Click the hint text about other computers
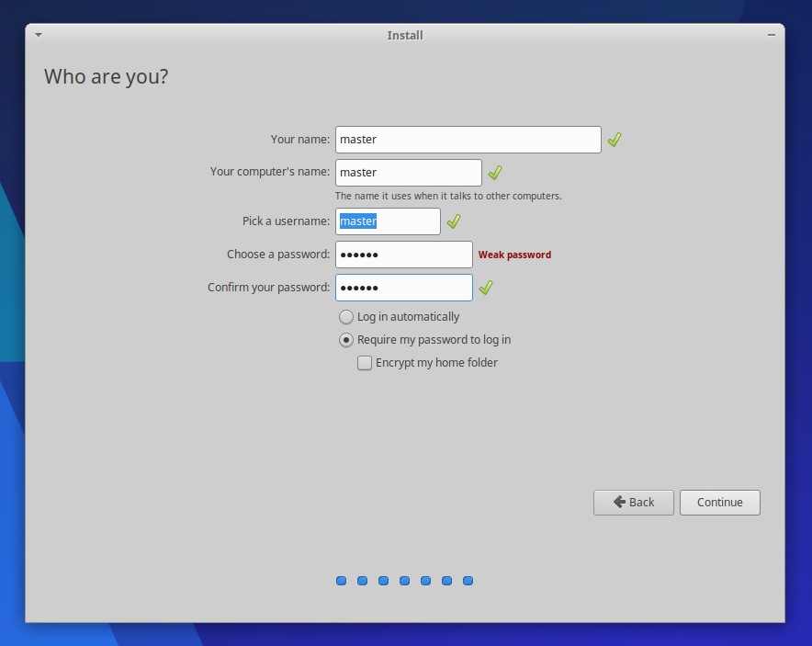The image size is (812, 646). pyautogui.click(x=448, y=196)
